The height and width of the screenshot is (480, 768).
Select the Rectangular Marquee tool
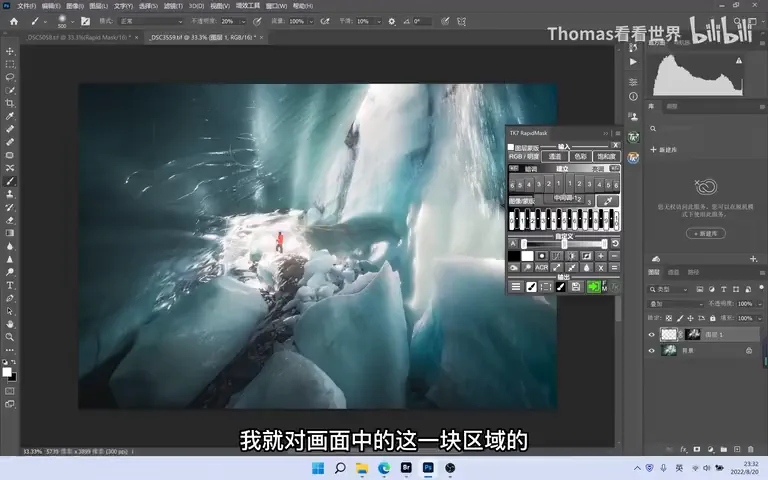point(10,64)
